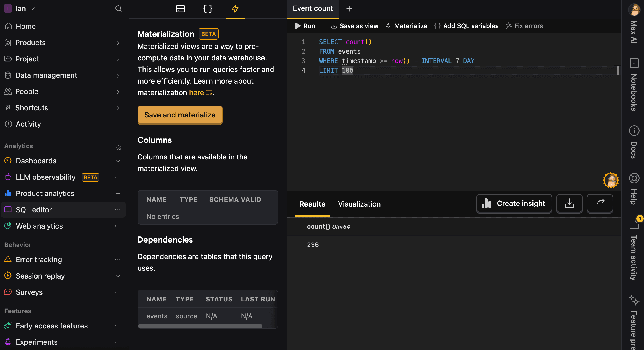644x350 pixels.
Task: Switch to the database schema panel tab icon
Action: tap(181, 9)
